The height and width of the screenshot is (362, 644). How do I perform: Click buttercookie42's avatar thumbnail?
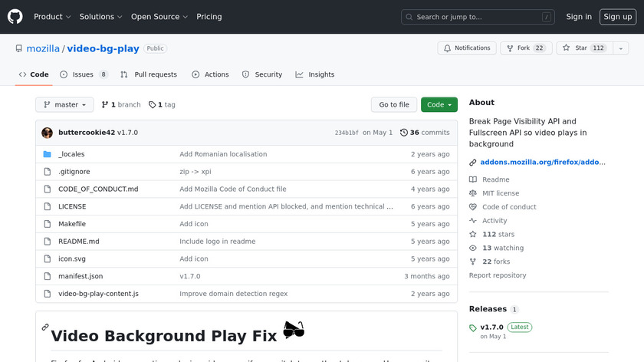tap(47, 133)
